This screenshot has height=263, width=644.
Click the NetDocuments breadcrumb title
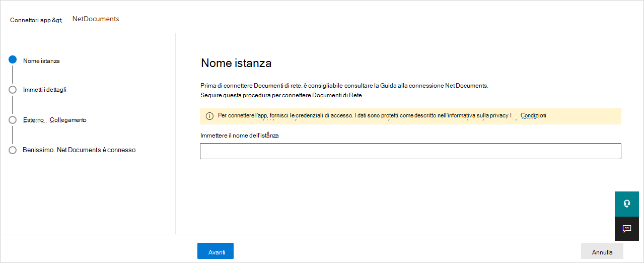(x=96, y=19)
